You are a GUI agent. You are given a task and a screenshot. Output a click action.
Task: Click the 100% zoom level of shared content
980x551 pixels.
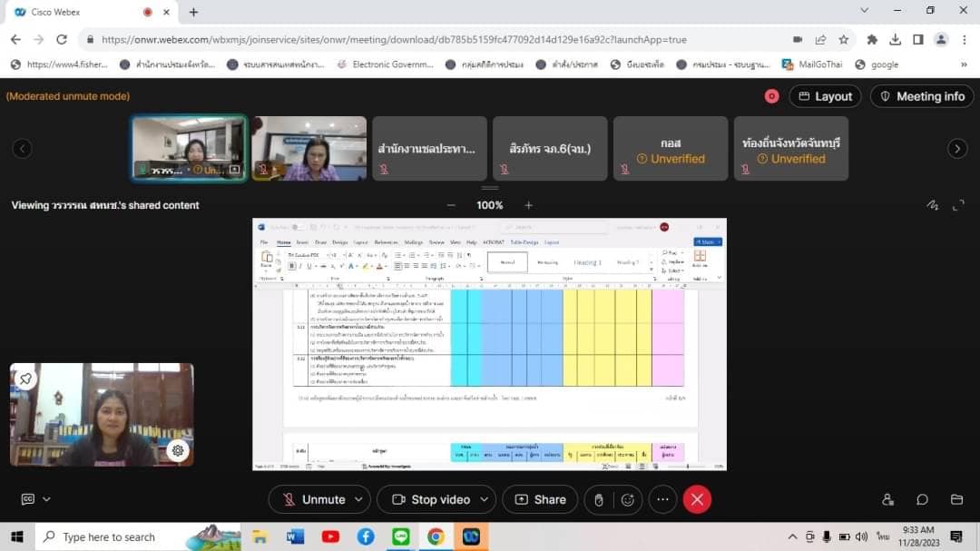pyautogui.click(x=490, y=205)
